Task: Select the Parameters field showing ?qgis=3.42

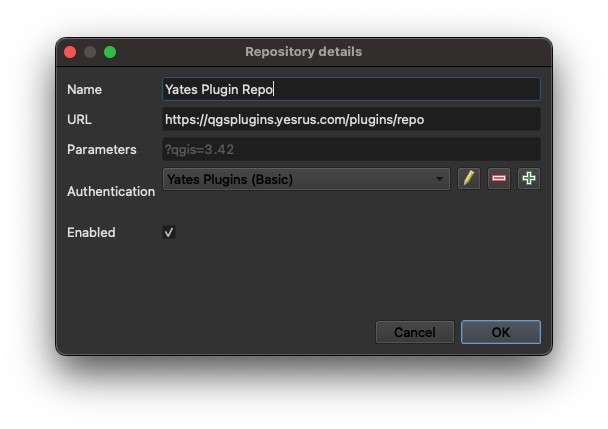Action: point(351,149)
